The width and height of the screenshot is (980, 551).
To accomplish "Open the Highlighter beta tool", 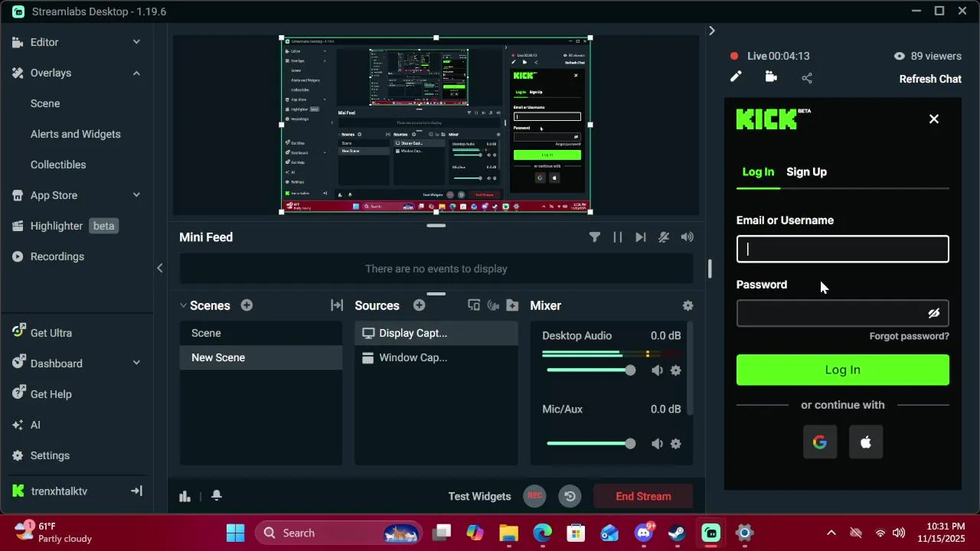I will [x=65, y=226].
